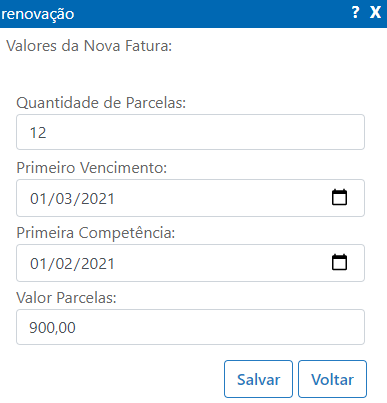This screenshot has height=403, width=387.
Task: Close the renovação dialog with X
Action: pos(375,12)
